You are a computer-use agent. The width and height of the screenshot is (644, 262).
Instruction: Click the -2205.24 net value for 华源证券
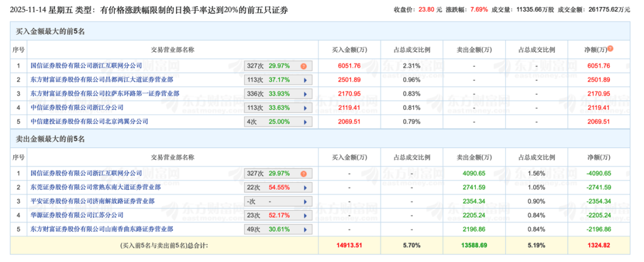(599, 215)
